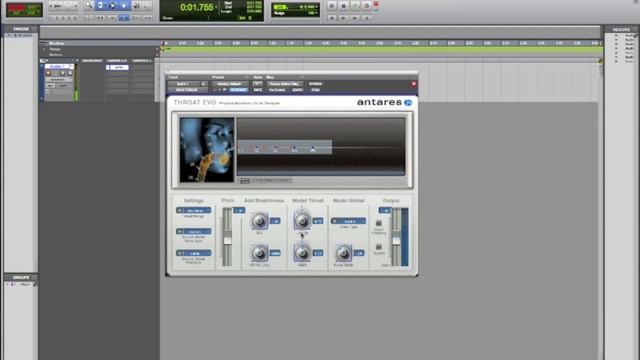Open the Source Voice Type dropdown
The height and width of the screenshot is (360, 640).
tap(193, 231)
